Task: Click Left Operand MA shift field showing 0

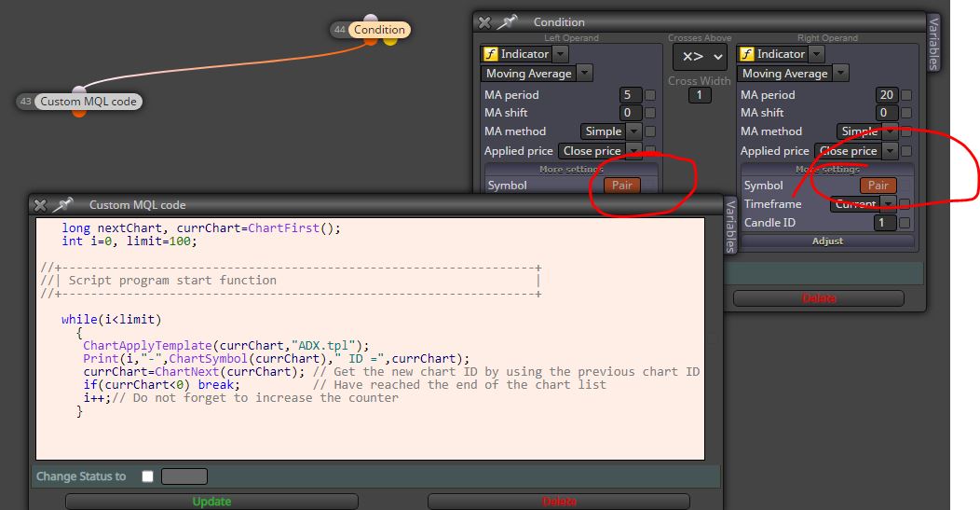Action: tap(631, 113)
